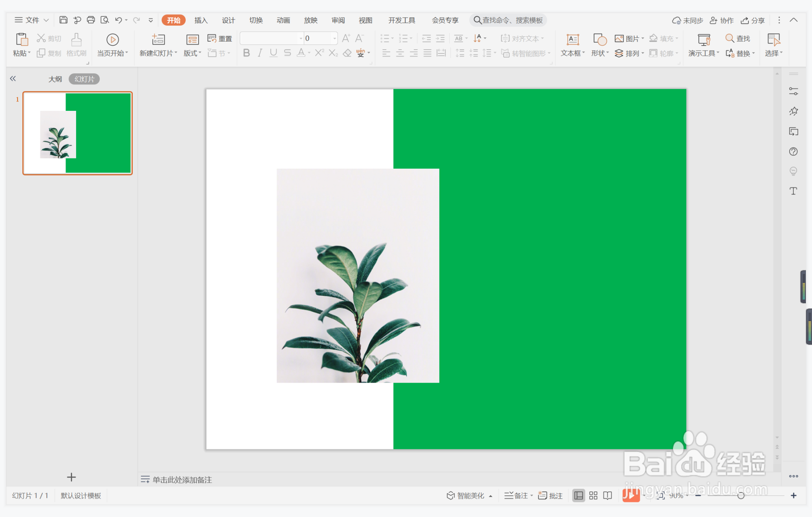This screenshot has width=812, height=517.
Task: Toggle bold formatting
Action: (246, 53)
